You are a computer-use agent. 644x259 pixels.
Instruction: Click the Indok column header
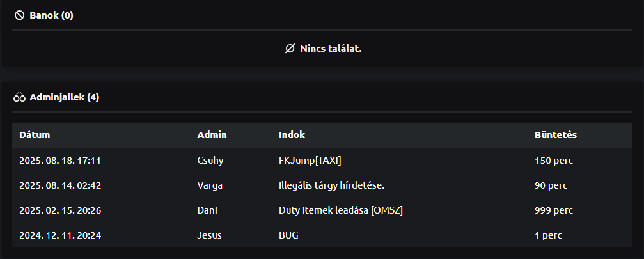click(292, 135)
